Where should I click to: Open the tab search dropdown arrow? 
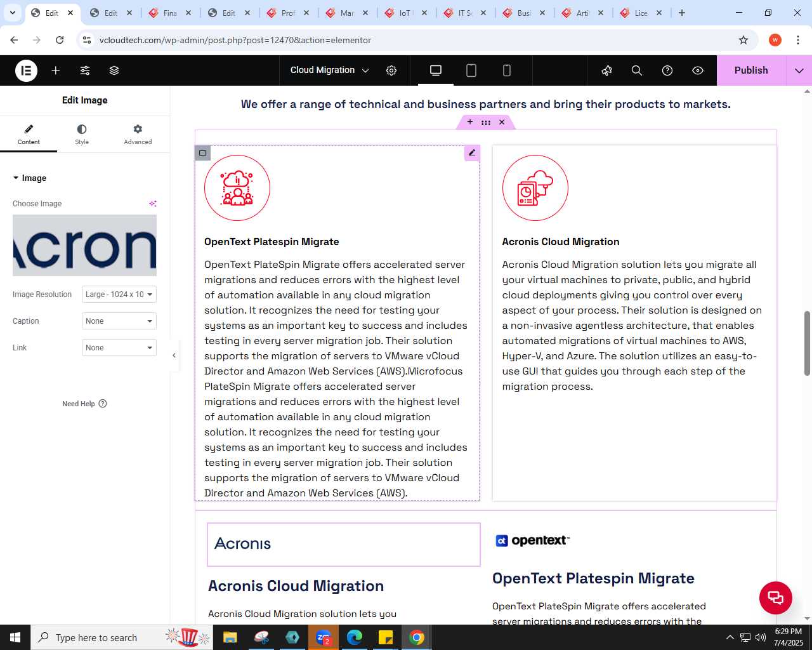tap(12, 13)
